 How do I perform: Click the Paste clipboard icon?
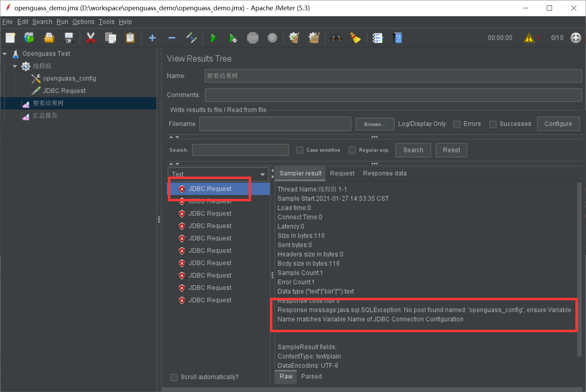[x=130, y=38]
